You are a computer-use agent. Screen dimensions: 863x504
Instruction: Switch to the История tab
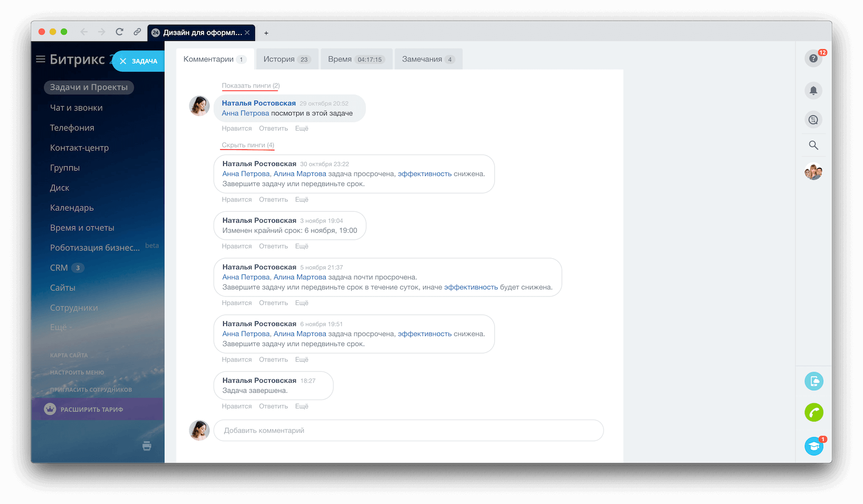[x=286, y=59]
